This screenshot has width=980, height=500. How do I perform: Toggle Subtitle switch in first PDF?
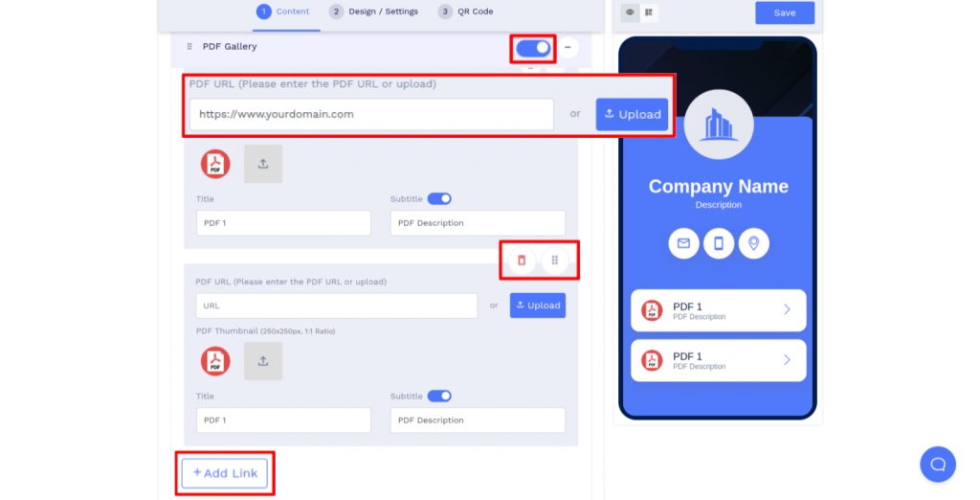click(x=439, y=199)
